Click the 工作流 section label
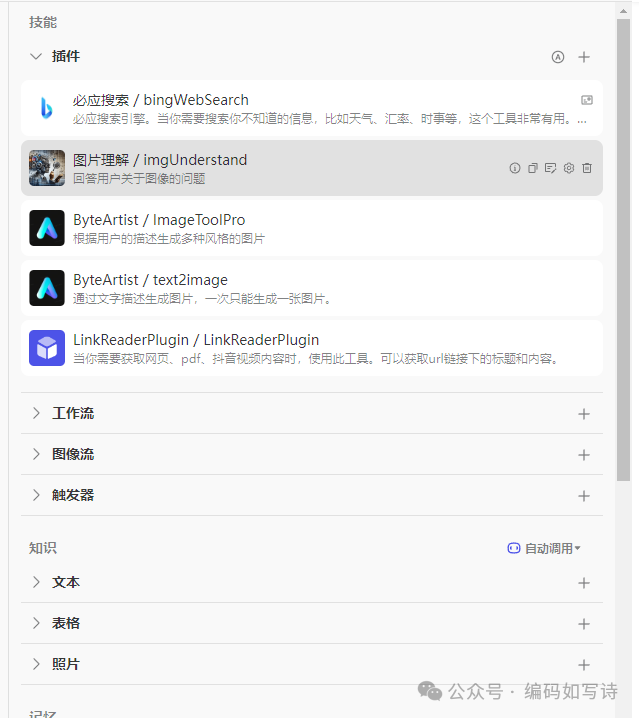Image resolution: width=639 pixels, height=718 pixels. (x=73, y=413)
